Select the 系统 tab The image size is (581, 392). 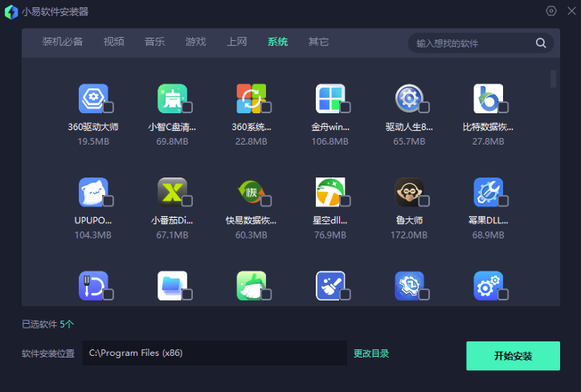[x=277, y=42]
